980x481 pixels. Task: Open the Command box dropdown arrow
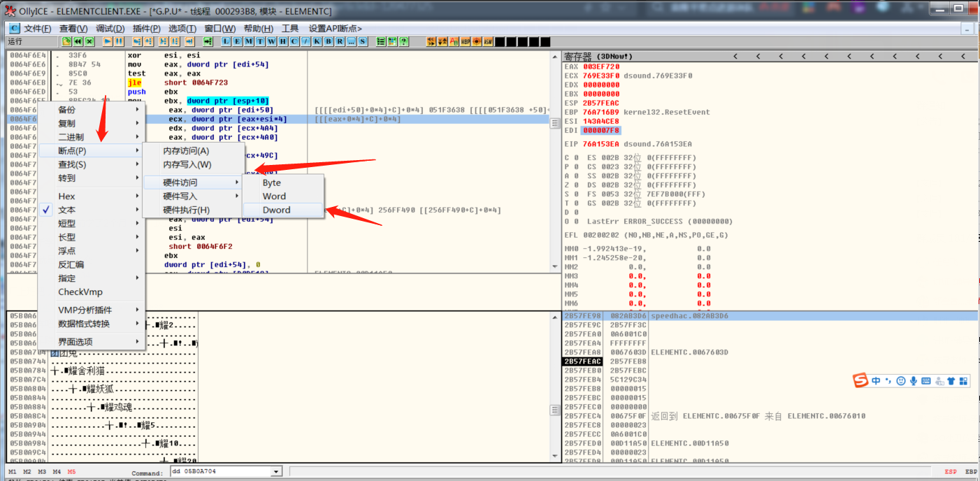(276, 472)
